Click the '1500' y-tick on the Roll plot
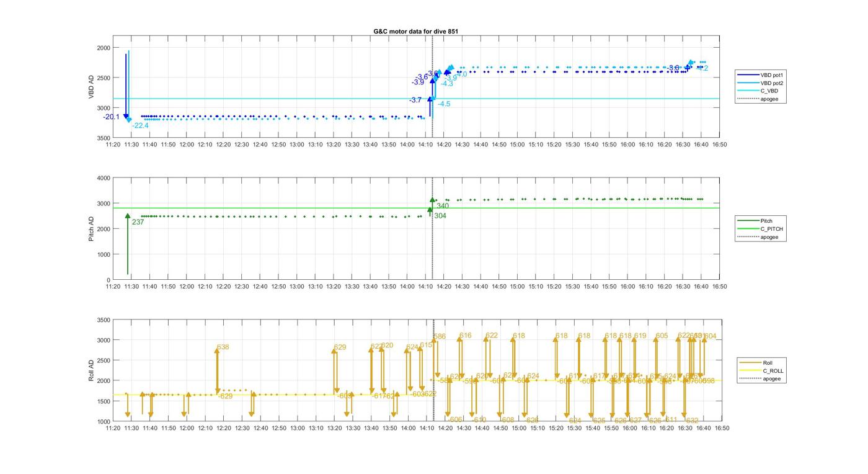 104,401
